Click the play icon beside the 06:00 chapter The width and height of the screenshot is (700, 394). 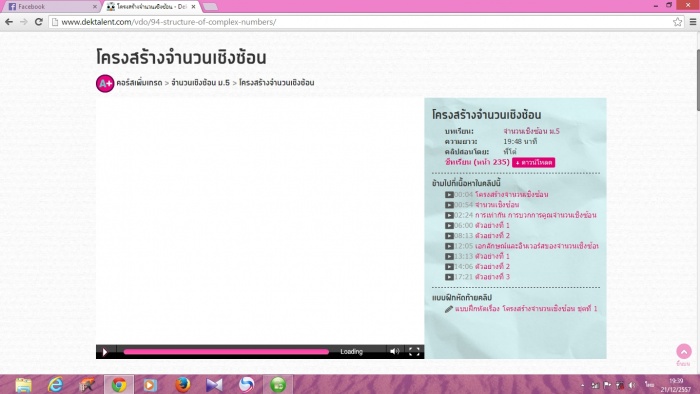tap(449, 225)
